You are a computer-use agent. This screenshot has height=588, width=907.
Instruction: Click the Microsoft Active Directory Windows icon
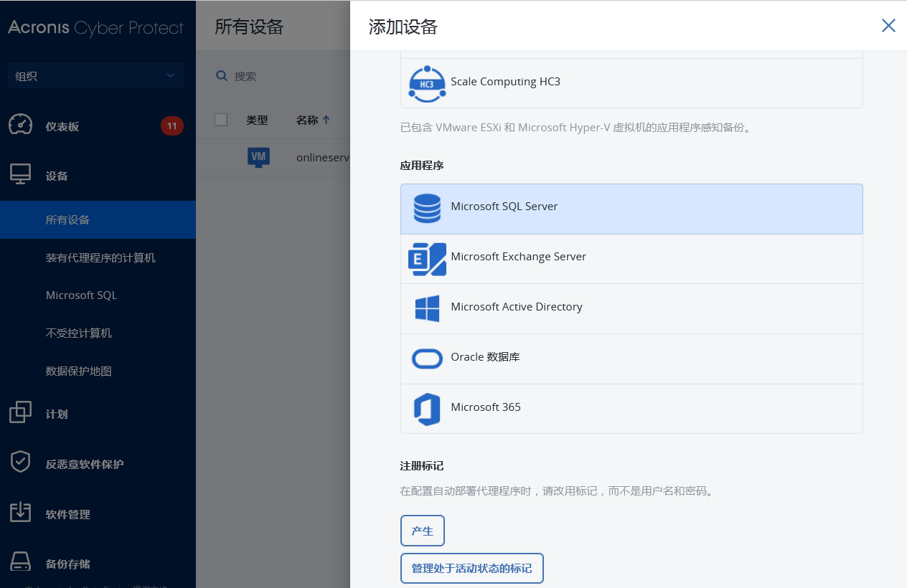click(427, 309)
